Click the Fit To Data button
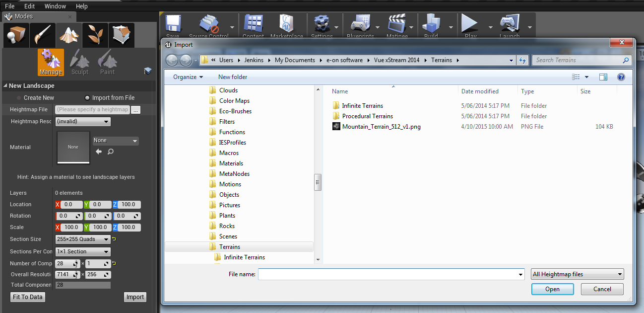Viewport: 644px width, 313px height. [x=28, y=297]
